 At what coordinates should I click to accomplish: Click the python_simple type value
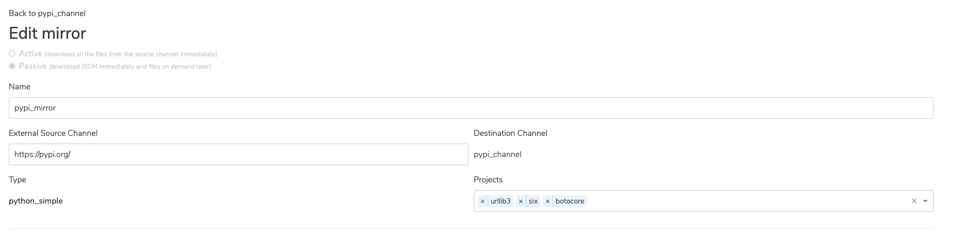[36, 201]
